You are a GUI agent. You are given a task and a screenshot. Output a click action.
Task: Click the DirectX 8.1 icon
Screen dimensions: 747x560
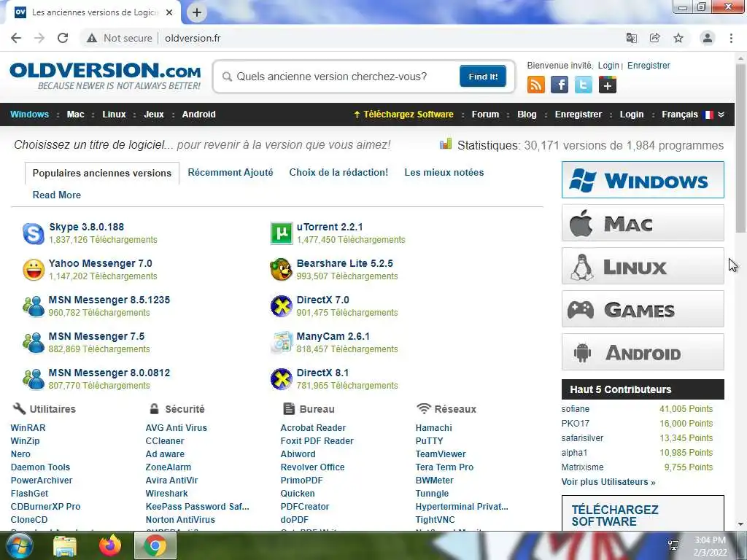pyautogui.click(x=281, y=379)
